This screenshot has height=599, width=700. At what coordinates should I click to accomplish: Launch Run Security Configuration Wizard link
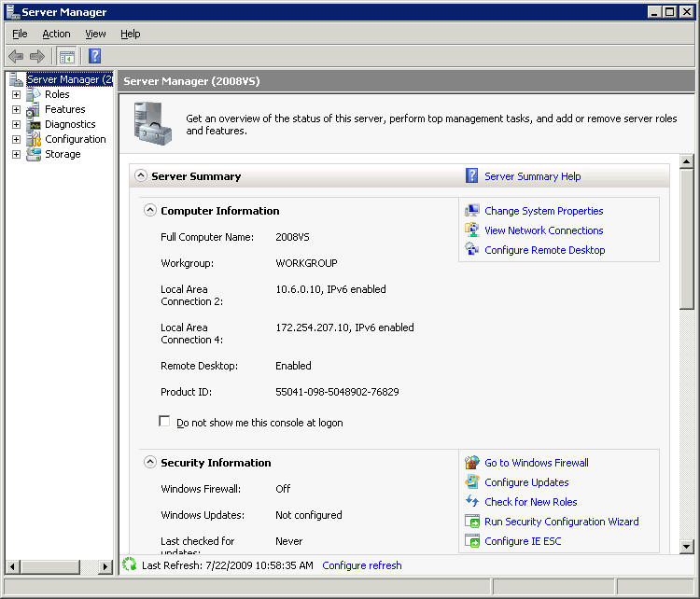click(562, 522)
